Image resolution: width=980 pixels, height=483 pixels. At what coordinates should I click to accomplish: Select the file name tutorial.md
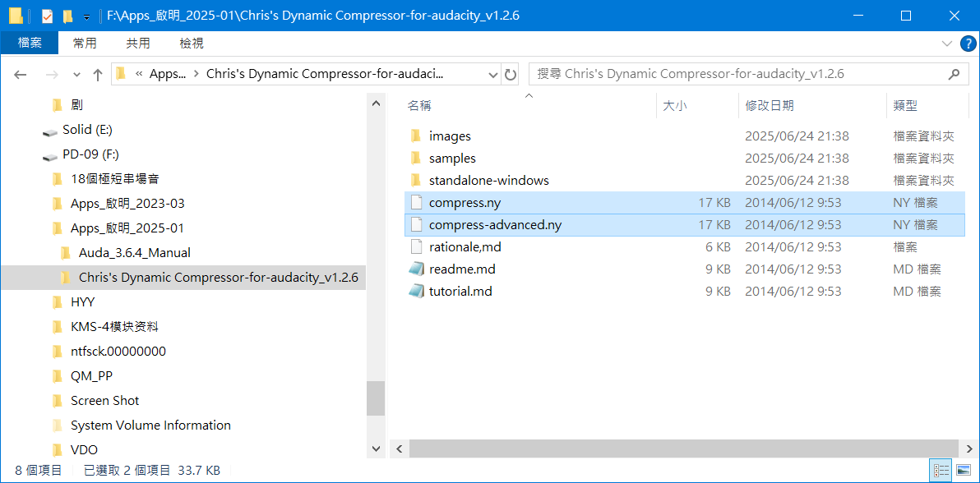click(x=460, y=291)
